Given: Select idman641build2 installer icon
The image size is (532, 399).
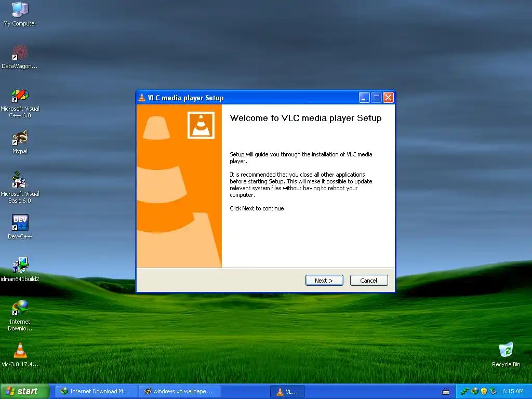Looking at the screenshot, I should [20, 270].
